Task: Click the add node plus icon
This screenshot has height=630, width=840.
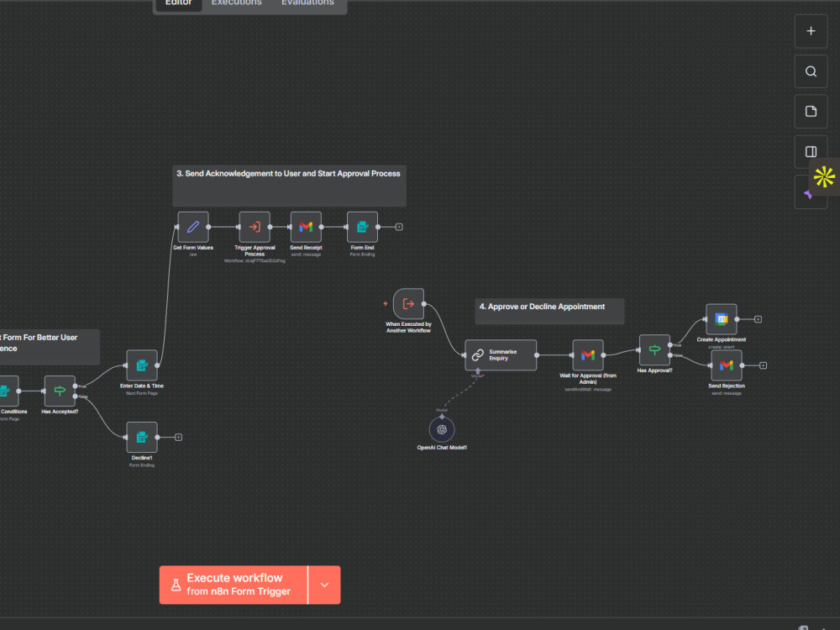Action: click(x=811, y=31)
